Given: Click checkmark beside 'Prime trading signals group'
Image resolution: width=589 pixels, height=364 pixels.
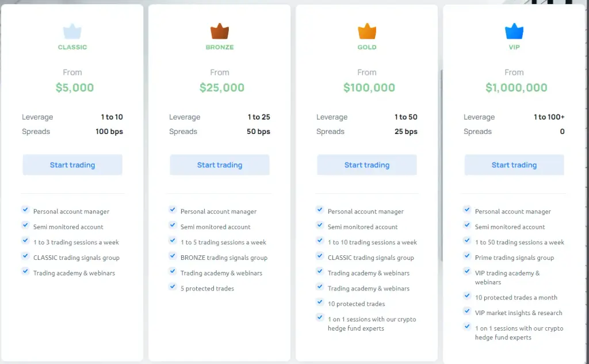Looking at the screenshot, I should click(467, 256).
